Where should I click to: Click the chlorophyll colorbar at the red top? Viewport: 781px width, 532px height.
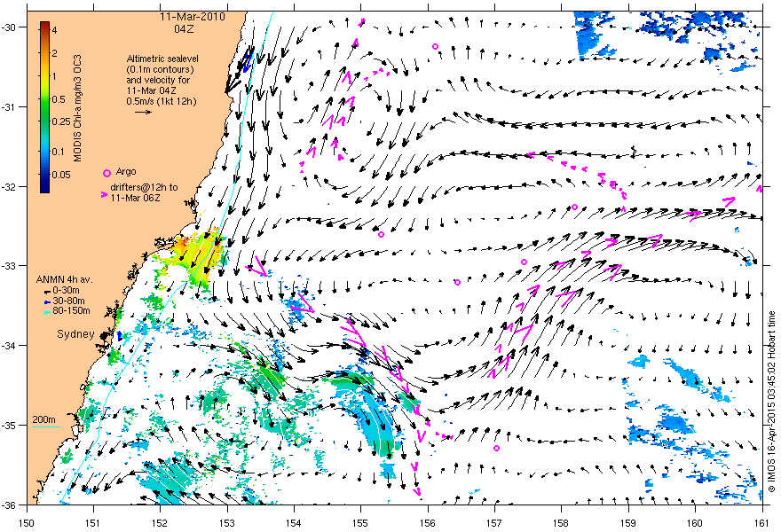pos(44,25)
